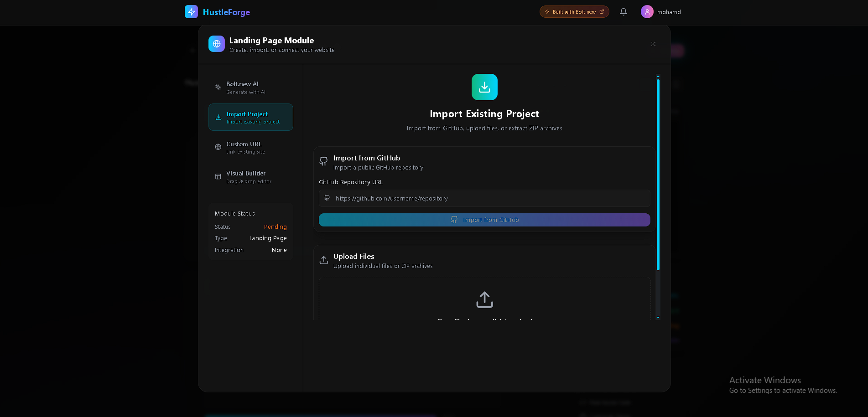Open the mohamd profile name

(x=669, y=12)
